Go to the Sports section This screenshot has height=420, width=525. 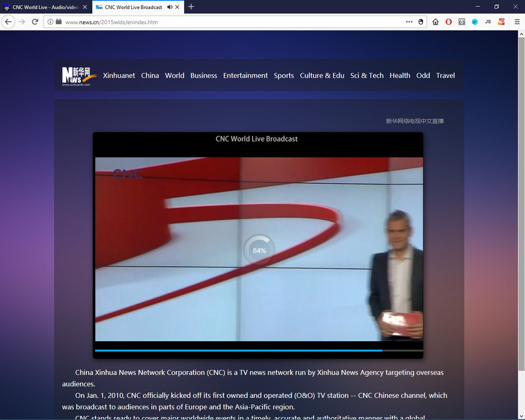click(x=283, y=76)
